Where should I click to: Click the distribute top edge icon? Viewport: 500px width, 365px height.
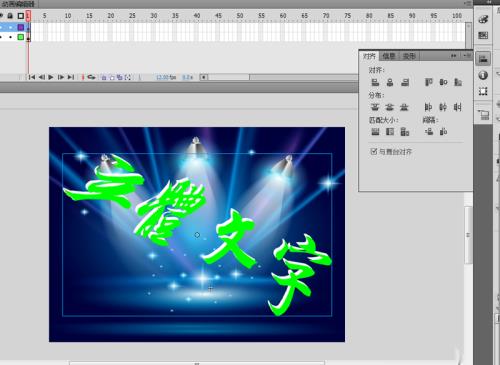(x=375, y=107)
